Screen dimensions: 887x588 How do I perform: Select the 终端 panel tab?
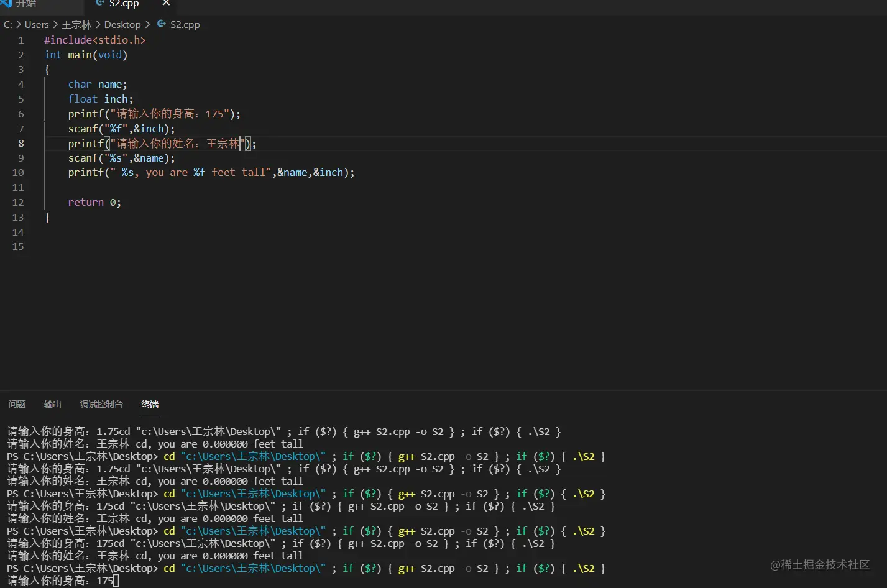pos(150,404)
